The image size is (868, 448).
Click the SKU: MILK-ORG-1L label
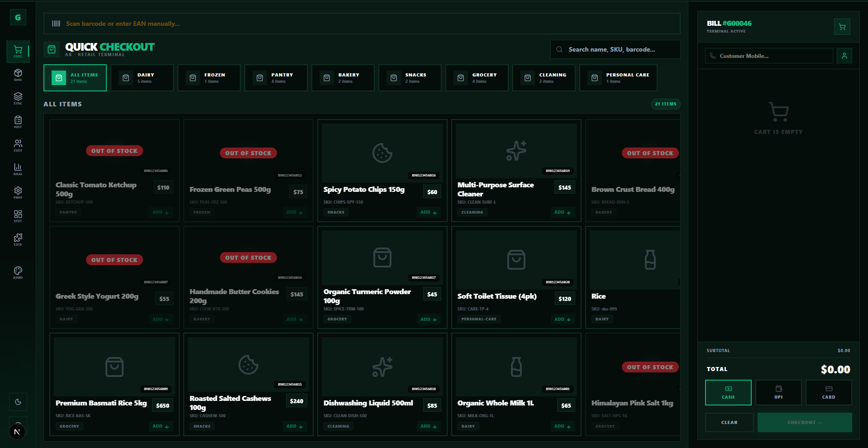tap(476, 415)
